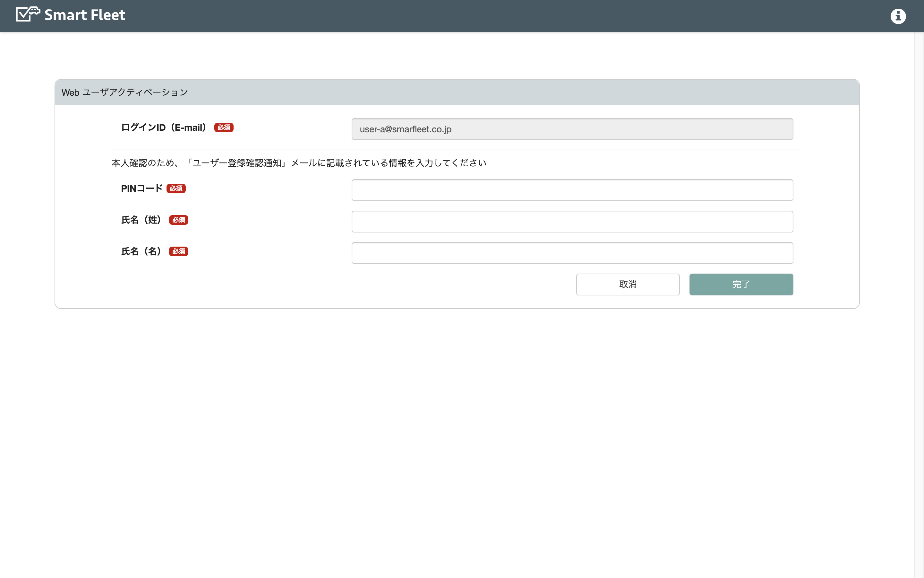Click the 完了 complete button
Image resolution: width=924 pixels, height=578 pixels.
coord(741,285)
